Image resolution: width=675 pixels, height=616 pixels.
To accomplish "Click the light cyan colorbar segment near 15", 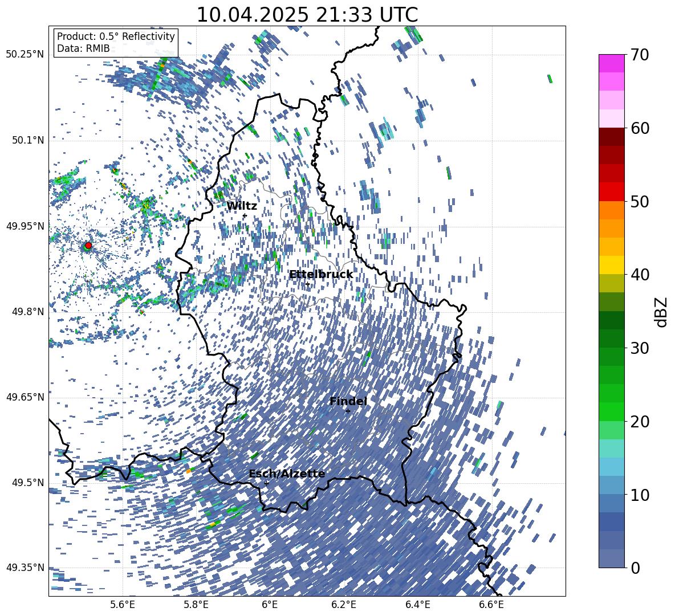I will [x=611, y=448].
